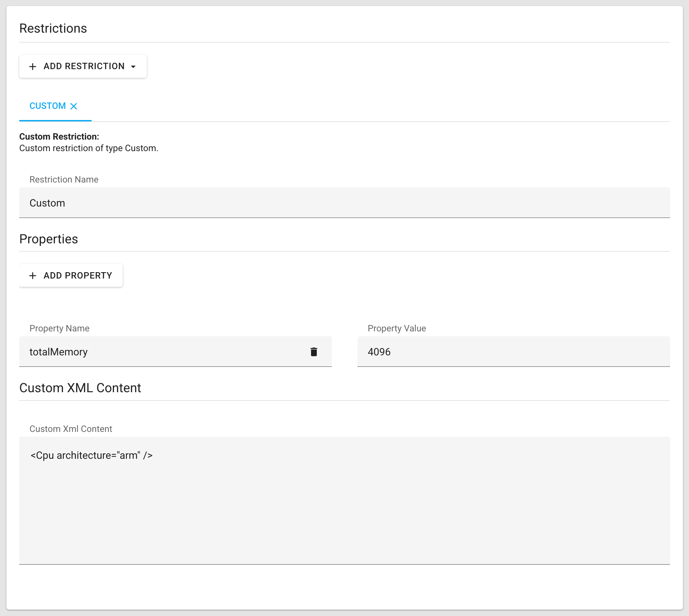Image resolution: width=689 pixels, height=616 pixels.
Task: Open the Add Restriction dropdown arrow
Action: click(133, 67)
